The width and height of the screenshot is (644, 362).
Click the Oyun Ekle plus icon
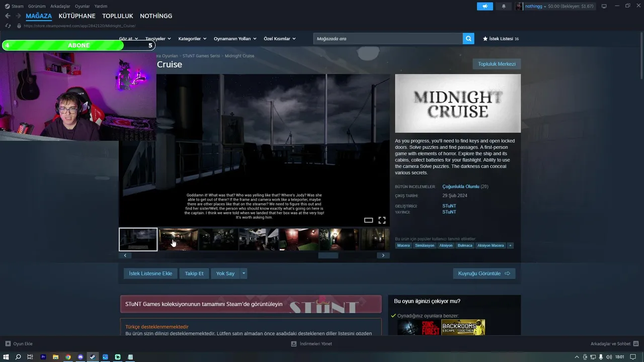(x=8, y=344)
